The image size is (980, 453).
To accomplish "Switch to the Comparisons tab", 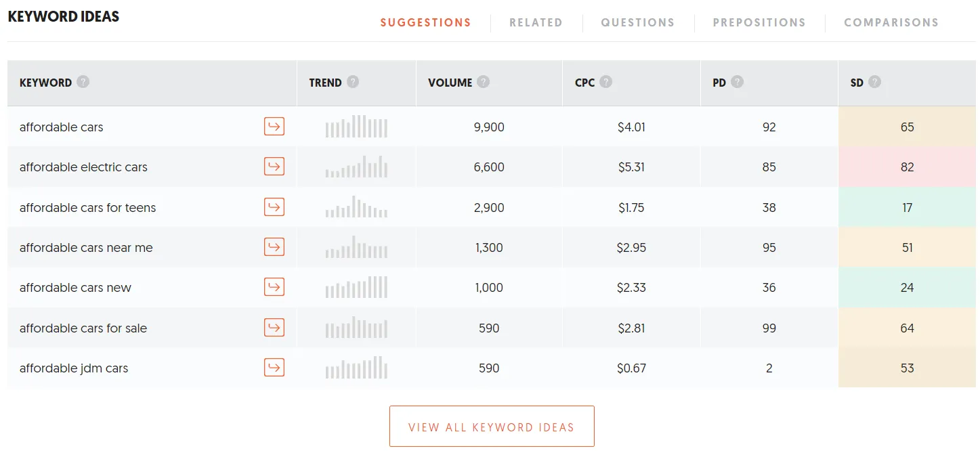I will 891,22.
